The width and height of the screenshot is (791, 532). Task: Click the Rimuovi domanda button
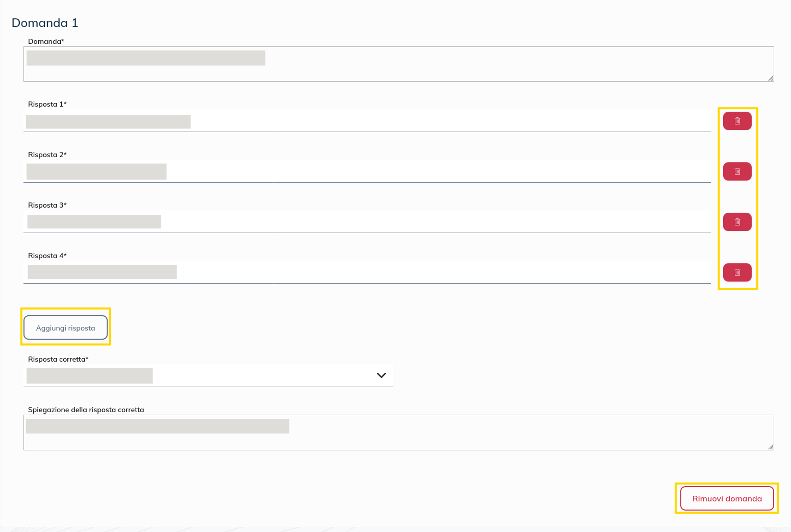[x=726, y=498]
